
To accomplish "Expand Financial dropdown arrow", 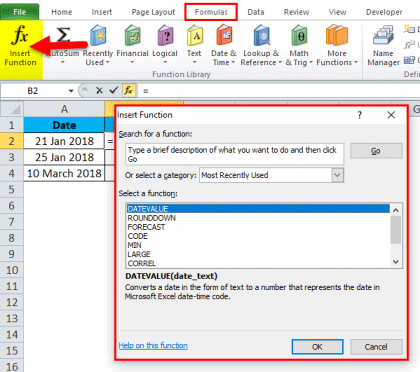I will [132, 62].
